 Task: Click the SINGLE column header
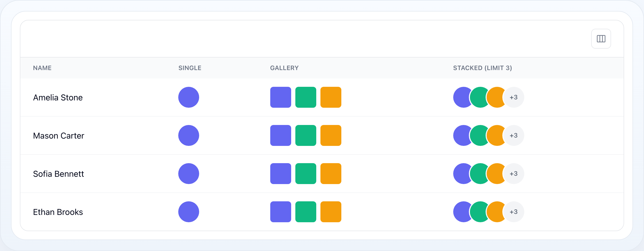pyautogui.click(x=190, y=68)
